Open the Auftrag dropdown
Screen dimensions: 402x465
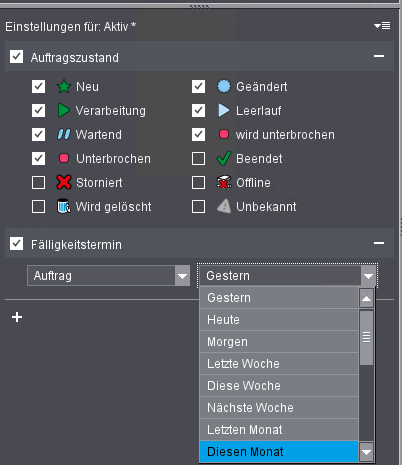(x=108, y=276)
